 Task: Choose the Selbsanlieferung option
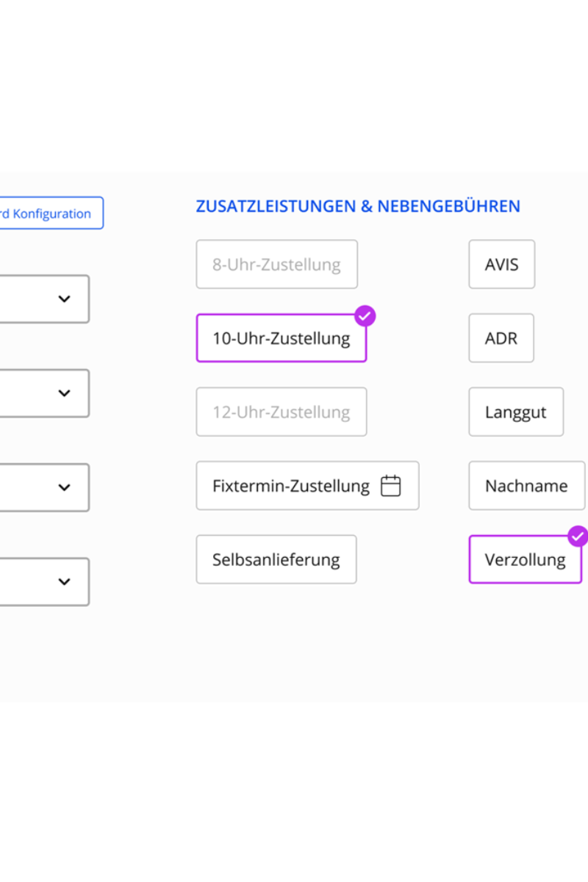(276, 560)
